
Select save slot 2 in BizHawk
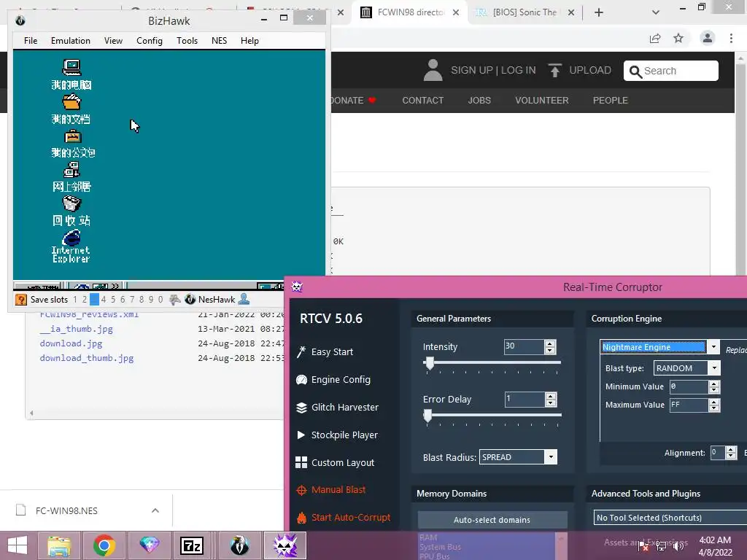(x=85, y=300)
